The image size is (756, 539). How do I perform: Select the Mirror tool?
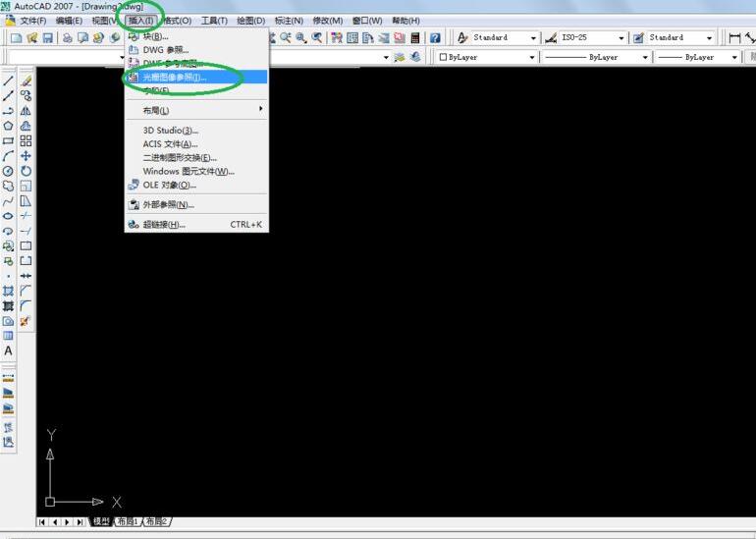click(x=27, y=111)
